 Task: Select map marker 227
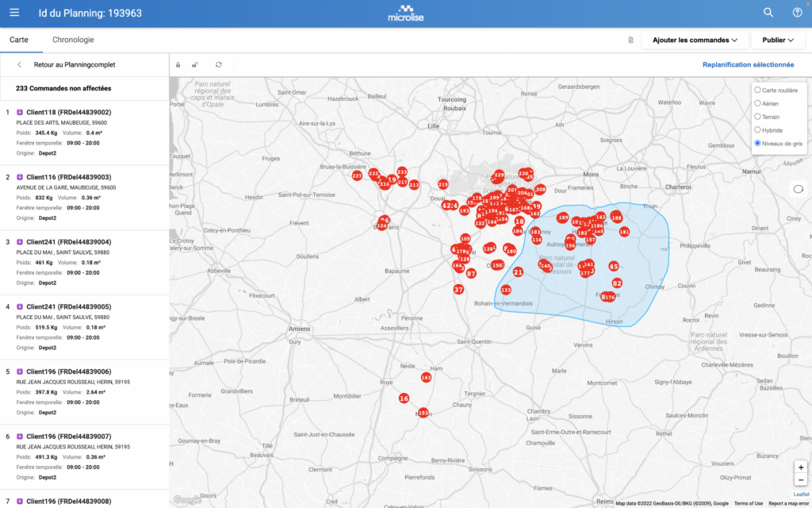[x=357, y=175]
